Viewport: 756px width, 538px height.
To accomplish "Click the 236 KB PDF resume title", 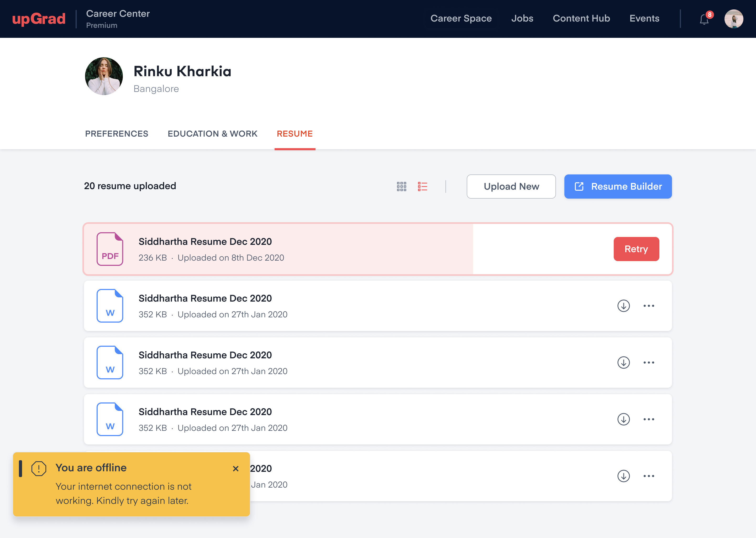I will coord(205,242).
